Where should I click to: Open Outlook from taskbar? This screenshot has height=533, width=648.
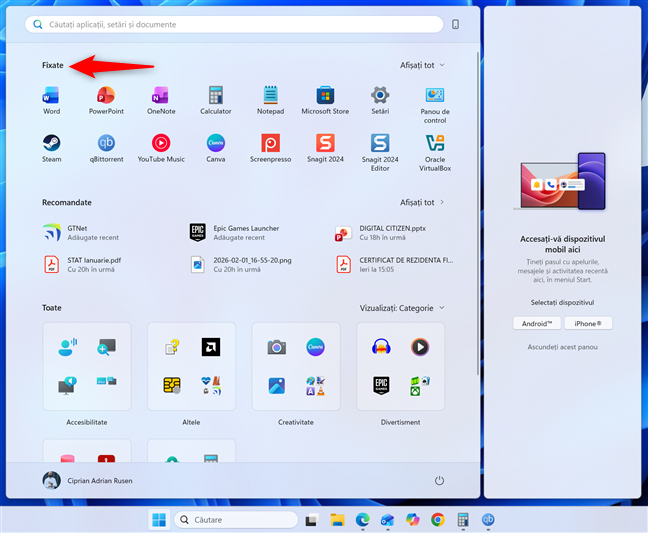[387, 520]
